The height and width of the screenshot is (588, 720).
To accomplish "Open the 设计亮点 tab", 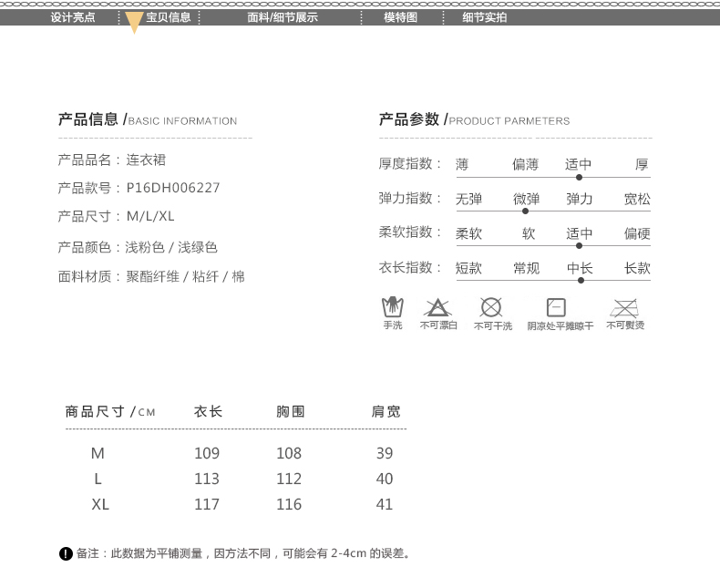I will click(73, 17).
